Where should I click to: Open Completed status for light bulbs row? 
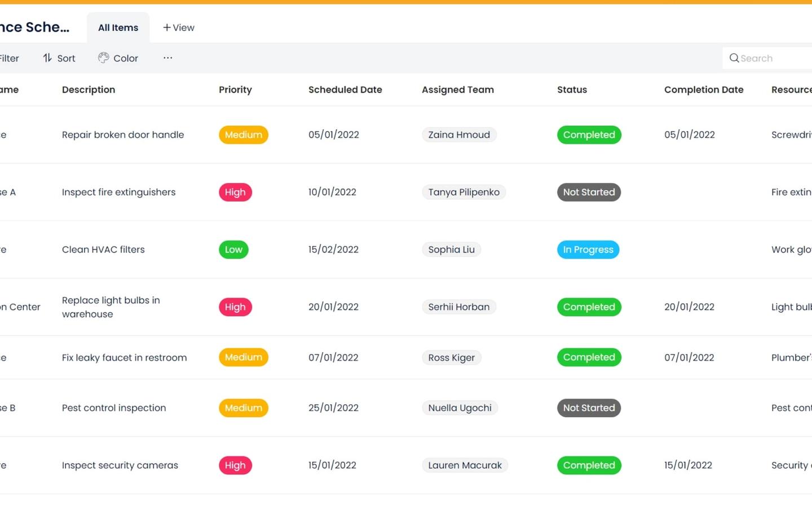589,307
